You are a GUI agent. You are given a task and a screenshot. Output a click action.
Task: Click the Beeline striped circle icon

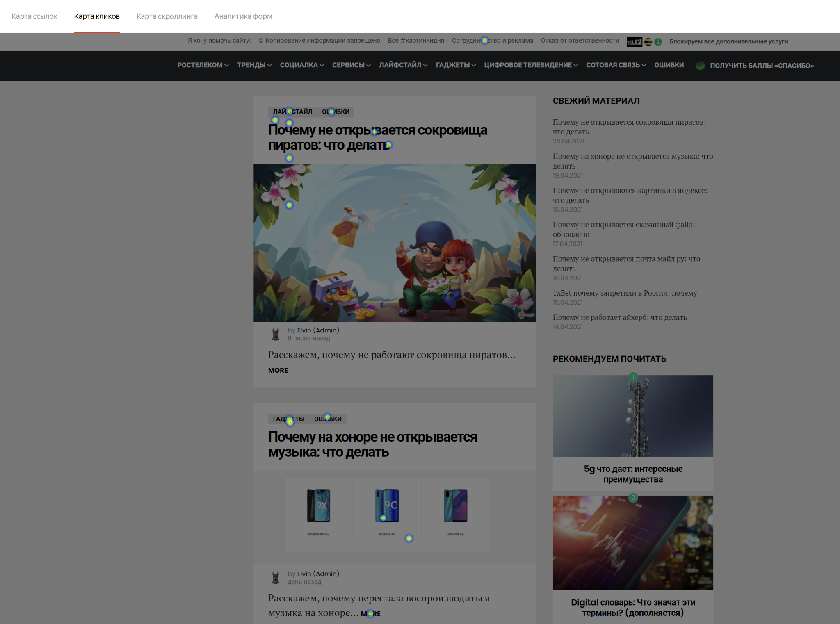[648, 42]
